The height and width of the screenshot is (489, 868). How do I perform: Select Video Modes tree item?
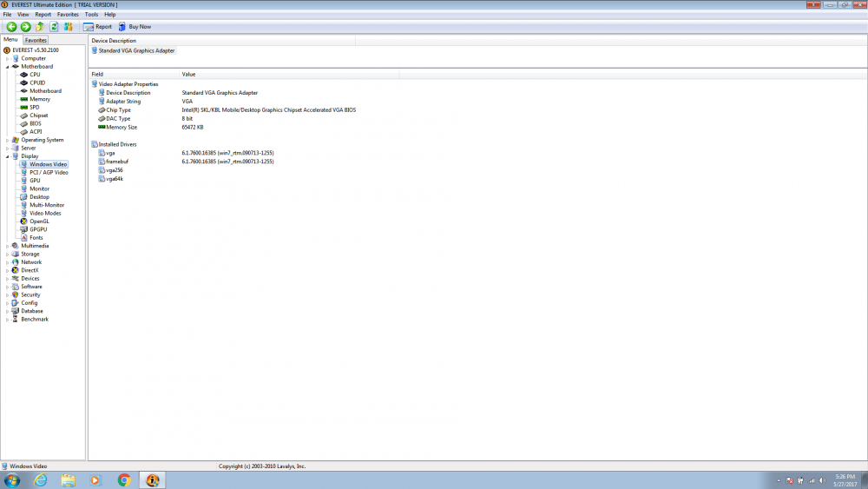point(45,213)
